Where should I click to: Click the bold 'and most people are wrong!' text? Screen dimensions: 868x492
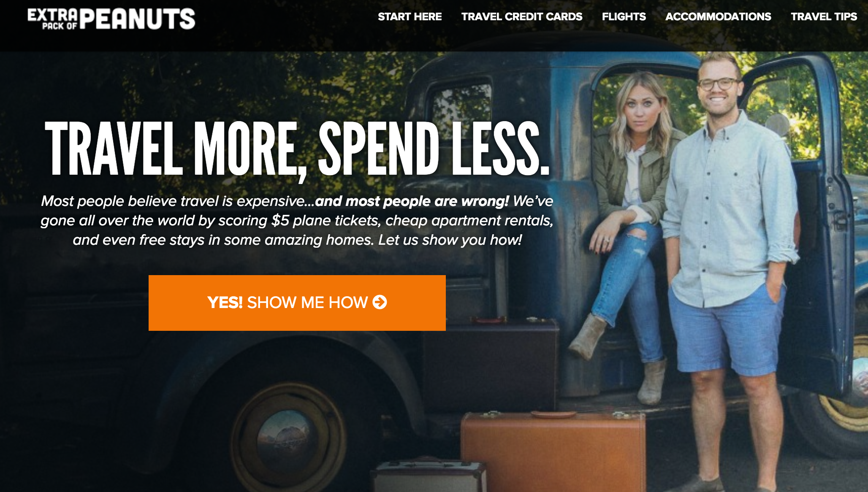tap(412, 201)
